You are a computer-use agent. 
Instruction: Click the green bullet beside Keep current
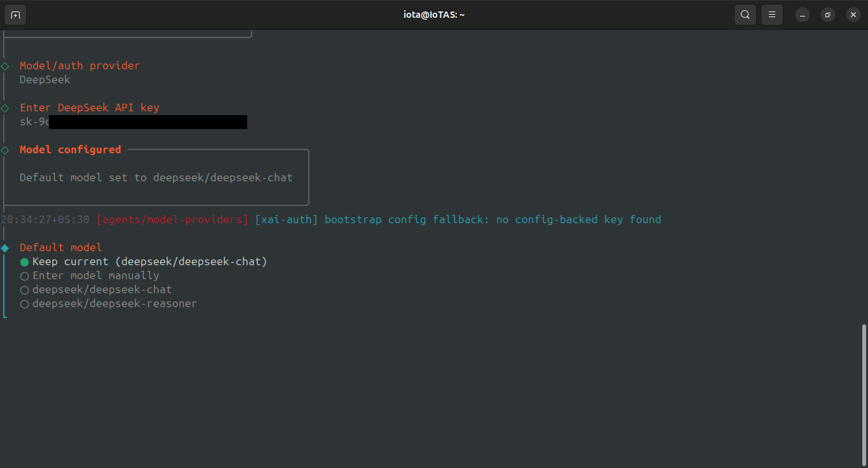click(x=24, y=261)
